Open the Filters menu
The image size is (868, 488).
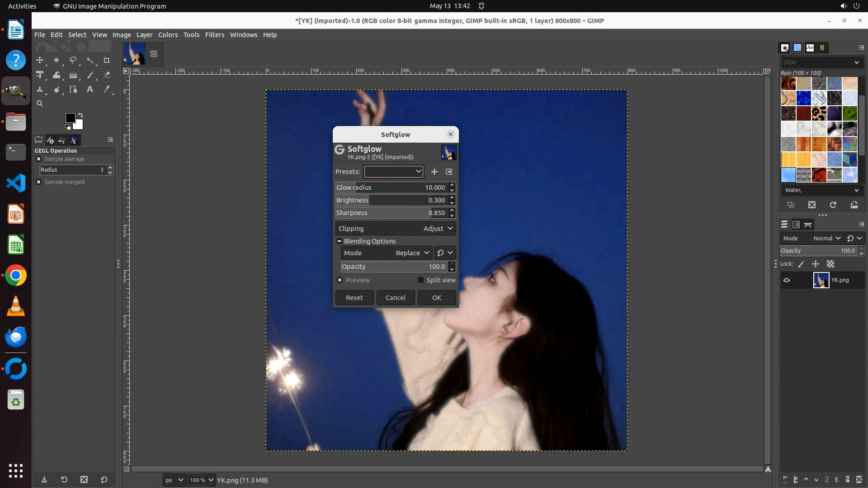[214, 35]
